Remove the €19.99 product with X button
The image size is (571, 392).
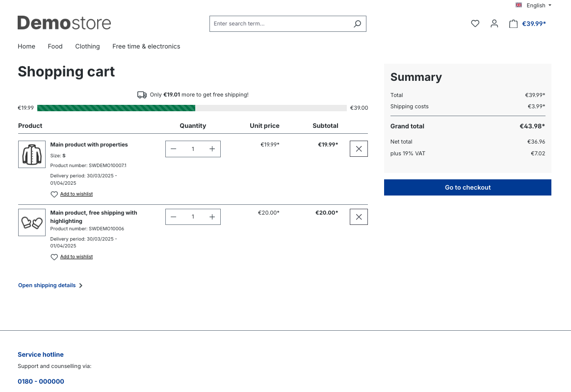point(359,149)
